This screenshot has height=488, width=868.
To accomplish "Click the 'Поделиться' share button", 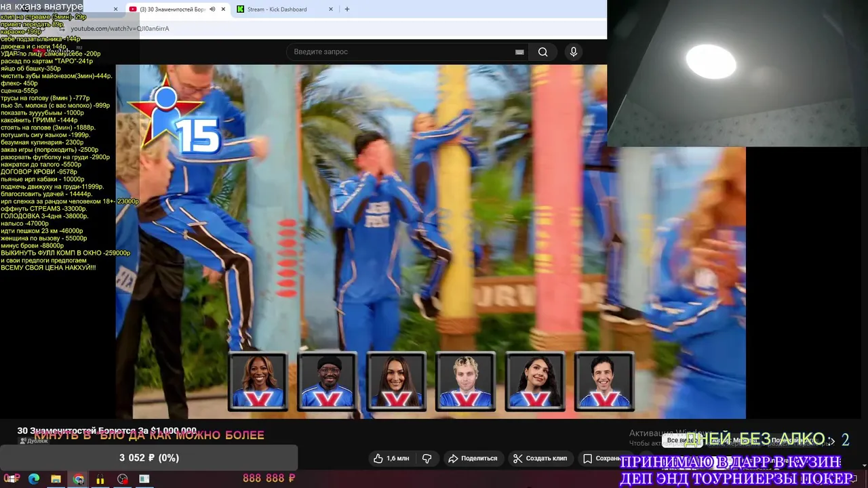I will [x=472, y=459].
